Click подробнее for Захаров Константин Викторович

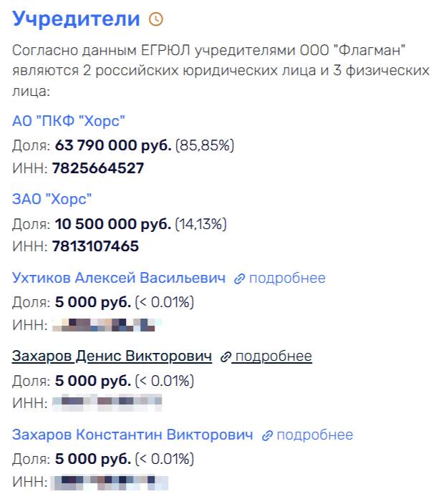pos(314,435)
